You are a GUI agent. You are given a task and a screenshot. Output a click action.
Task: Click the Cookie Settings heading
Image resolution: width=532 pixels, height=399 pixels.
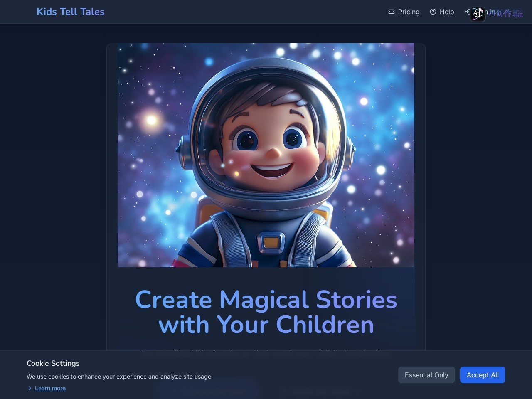pos(53,363)
